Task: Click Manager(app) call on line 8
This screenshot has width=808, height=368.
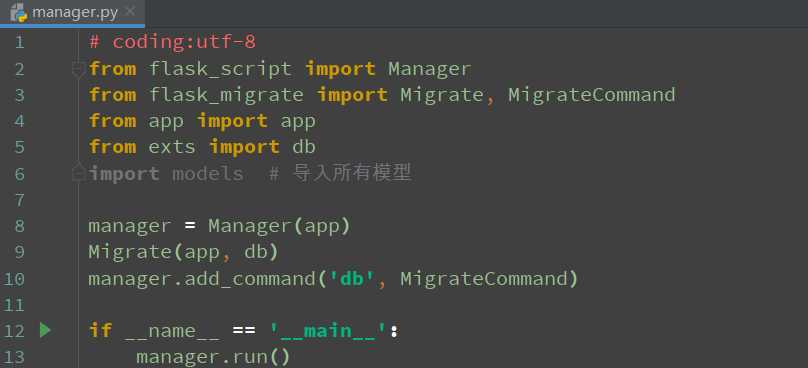Action: [x=279, y=226]
